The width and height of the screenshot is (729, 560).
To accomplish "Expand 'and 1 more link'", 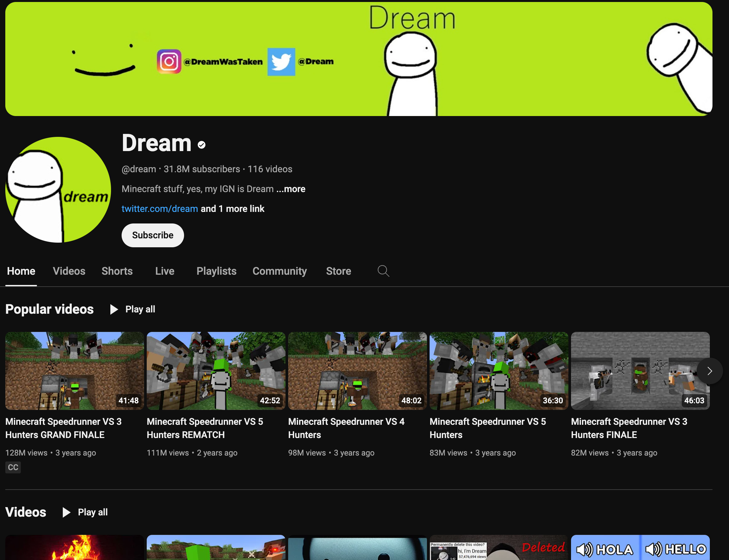I will (x=232, y=208).
